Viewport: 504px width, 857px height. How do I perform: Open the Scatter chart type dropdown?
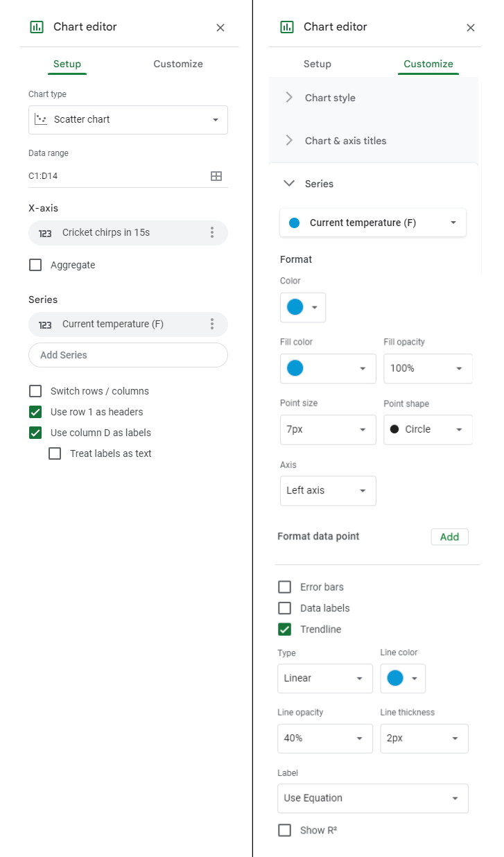pyautogui.click(x=128, y=120)
